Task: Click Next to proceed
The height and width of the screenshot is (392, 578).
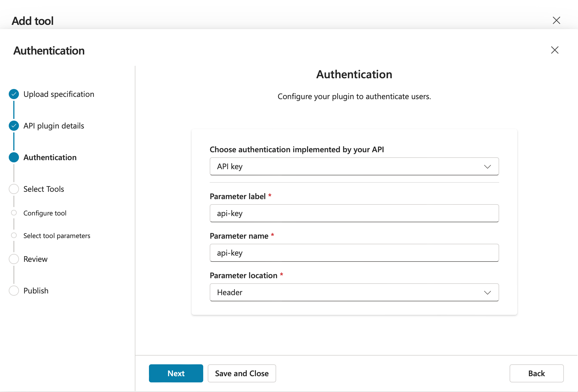Action: point(176,373)
